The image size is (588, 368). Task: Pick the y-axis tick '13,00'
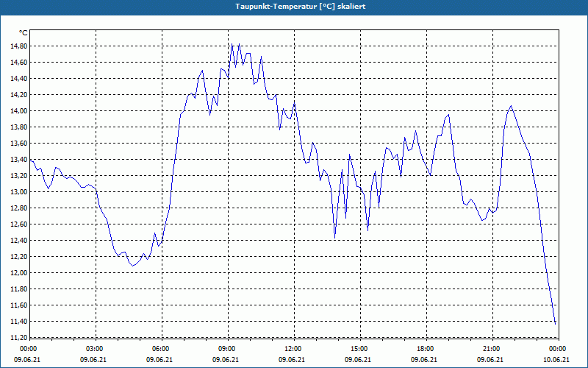(19, 192)
